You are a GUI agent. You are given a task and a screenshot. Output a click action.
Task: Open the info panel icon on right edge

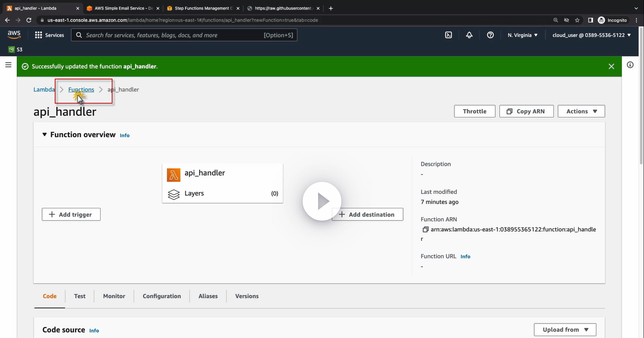(630, 65)
